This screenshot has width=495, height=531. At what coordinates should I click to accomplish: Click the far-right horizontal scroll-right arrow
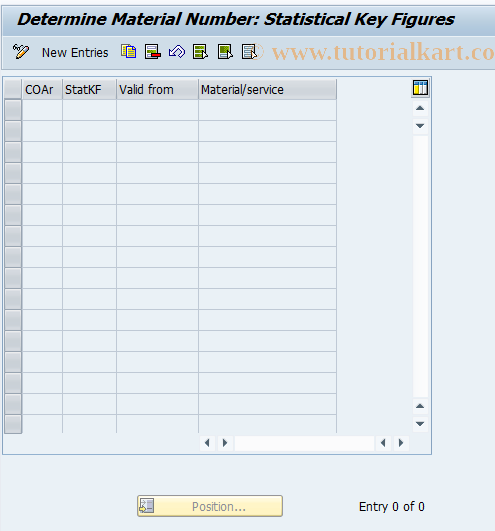(x=401, y=443)
